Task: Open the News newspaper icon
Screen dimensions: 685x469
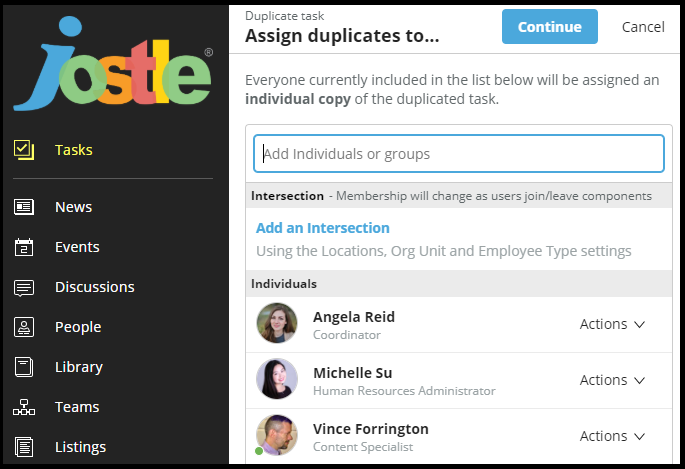Action: click(24, 207)
